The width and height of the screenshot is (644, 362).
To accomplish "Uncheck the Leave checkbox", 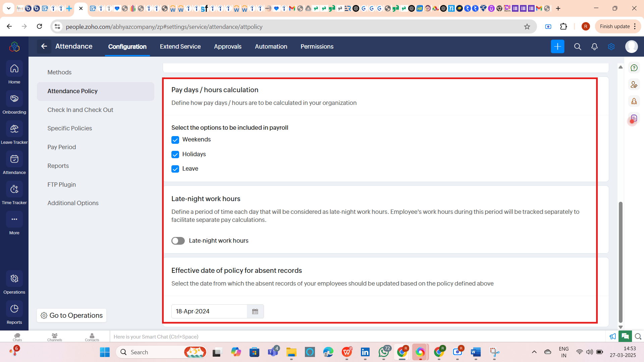I will tap(175, 169).
